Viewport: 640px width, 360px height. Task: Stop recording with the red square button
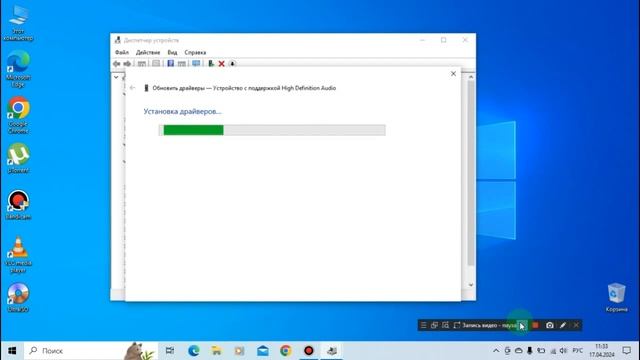coord(536,325)
